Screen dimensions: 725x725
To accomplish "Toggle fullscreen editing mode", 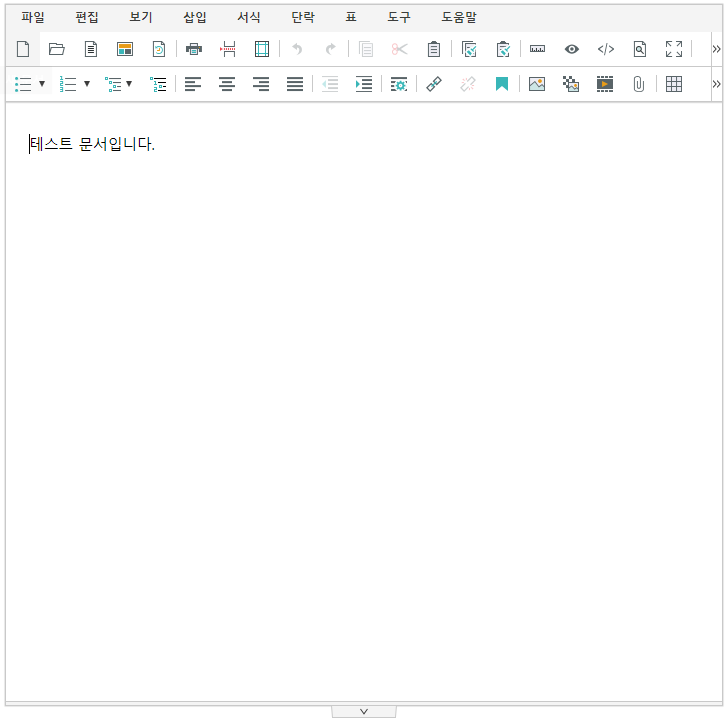I will click(674, 49).
